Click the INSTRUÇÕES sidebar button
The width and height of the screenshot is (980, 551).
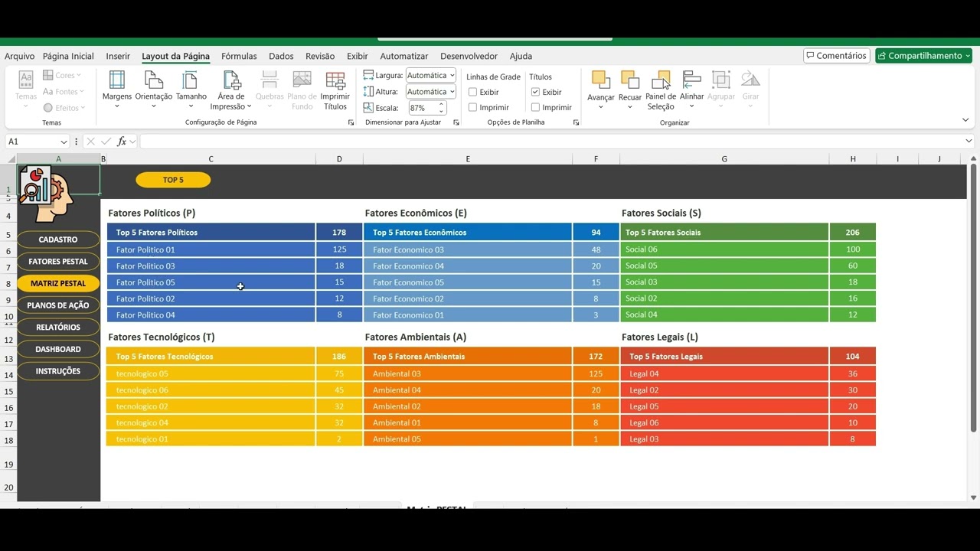pyautogui.click(x=58, y=371)
